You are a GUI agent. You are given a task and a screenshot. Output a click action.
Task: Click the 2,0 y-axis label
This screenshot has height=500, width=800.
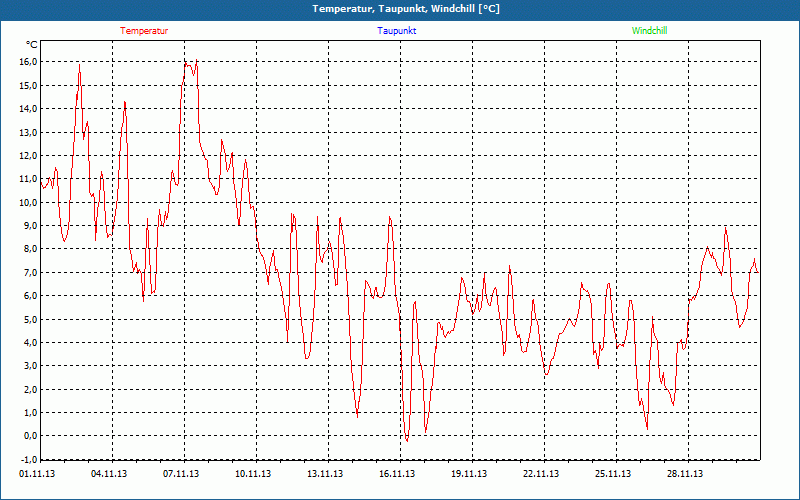pos(30,389)
